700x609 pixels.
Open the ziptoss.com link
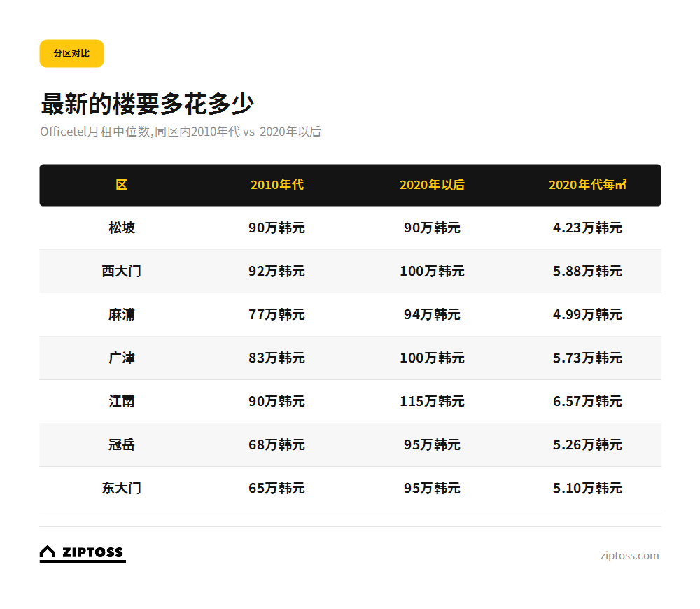(x=629, y=556)
